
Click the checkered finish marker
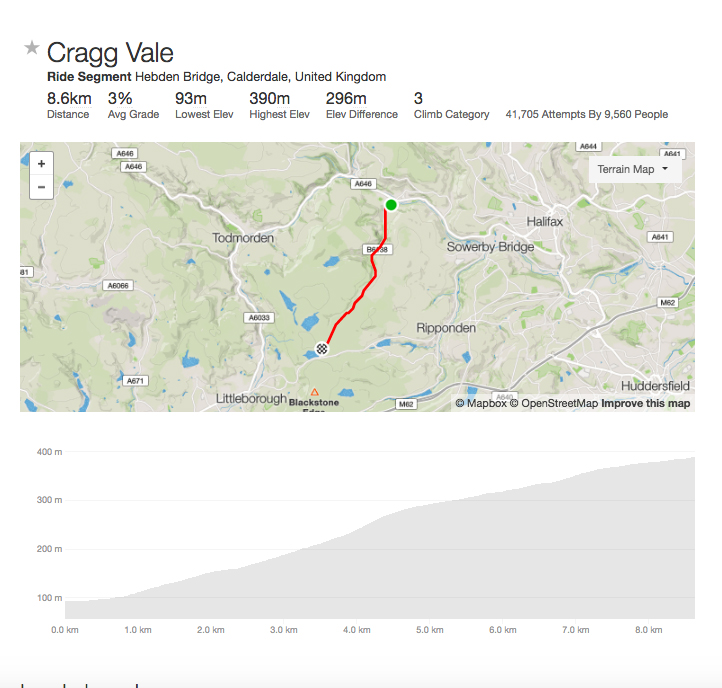(x=322, y=348)
